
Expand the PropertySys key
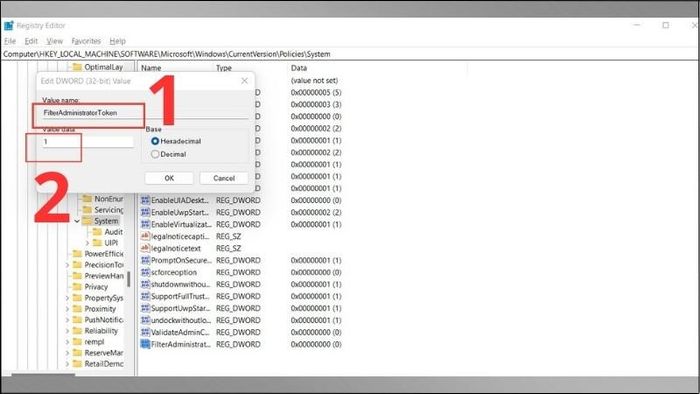[67, 298]
